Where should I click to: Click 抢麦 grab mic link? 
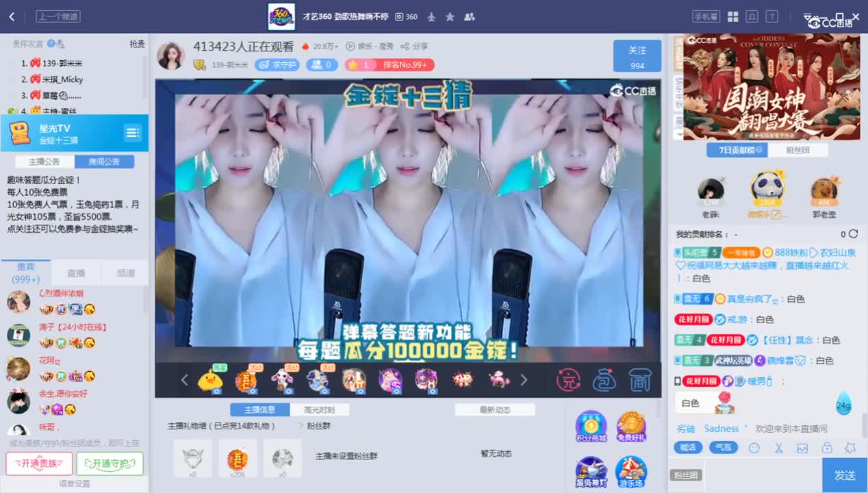[x=137, y=44]
